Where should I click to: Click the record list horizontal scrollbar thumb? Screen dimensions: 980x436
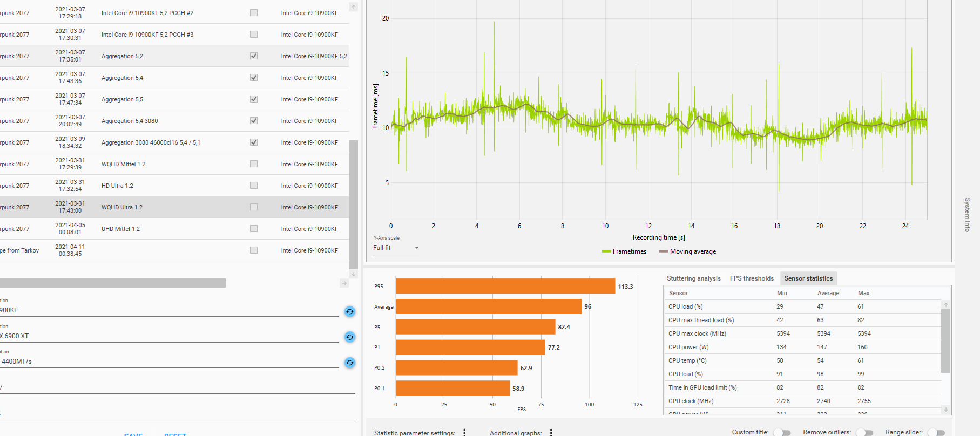pyautogui.click(x=112, y=283)
